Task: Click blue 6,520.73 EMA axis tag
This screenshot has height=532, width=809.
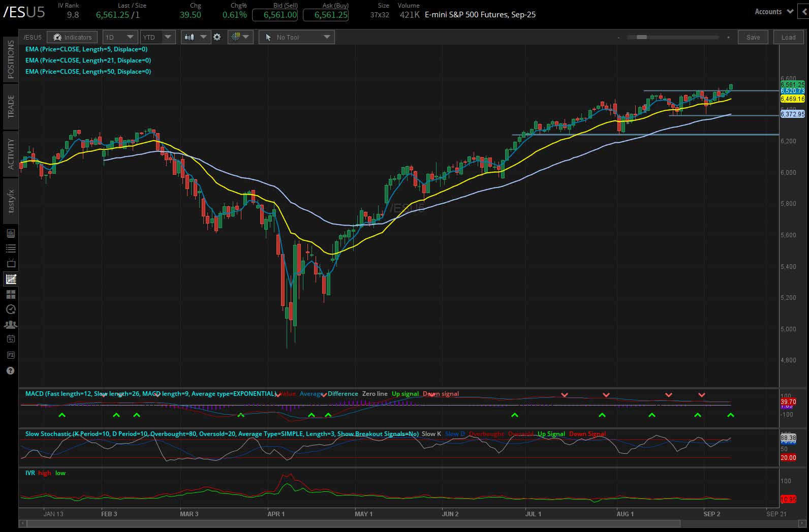Action: (x=792, y=91)
